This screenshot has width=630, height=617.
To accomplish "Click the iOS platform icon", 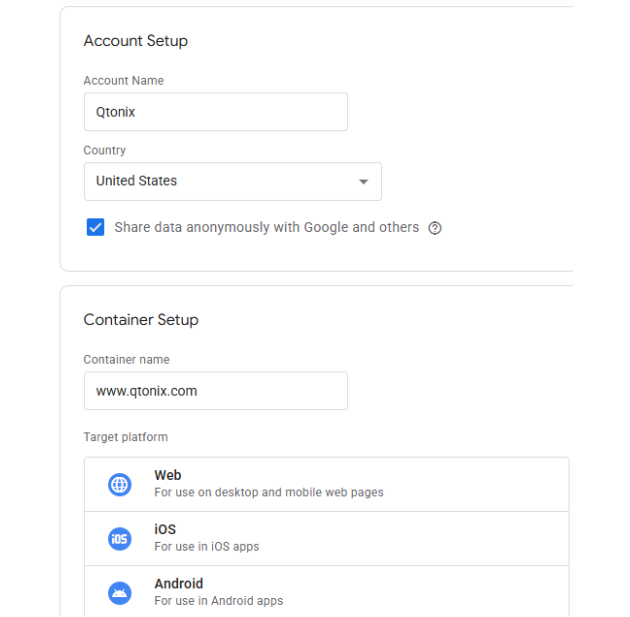I will pyautogui.click(x=120, y=539).
